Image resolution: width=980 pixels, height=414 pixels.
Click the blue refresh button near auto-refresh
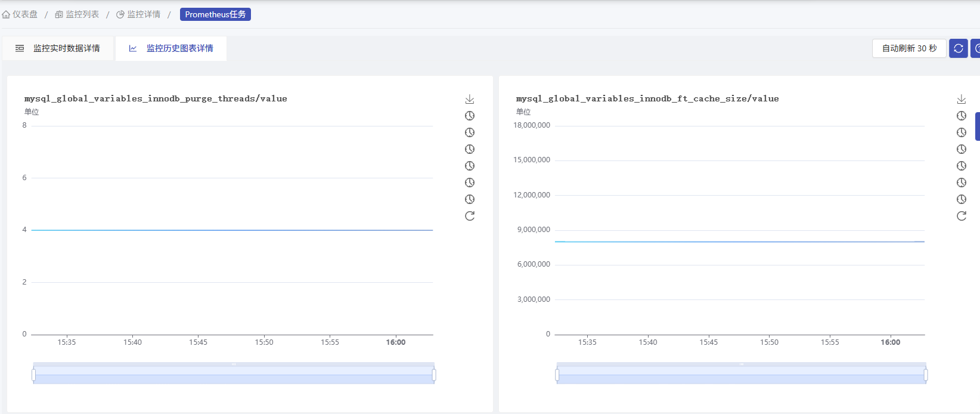tap(959, 48)
